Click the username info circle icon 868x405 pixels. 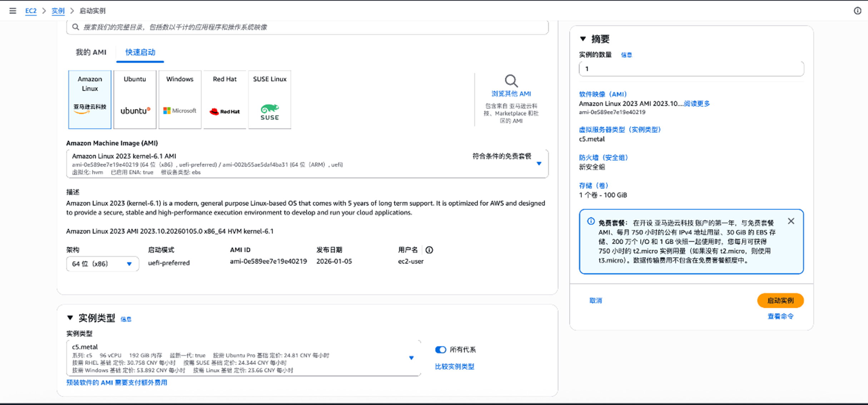(x=429, y=250)
